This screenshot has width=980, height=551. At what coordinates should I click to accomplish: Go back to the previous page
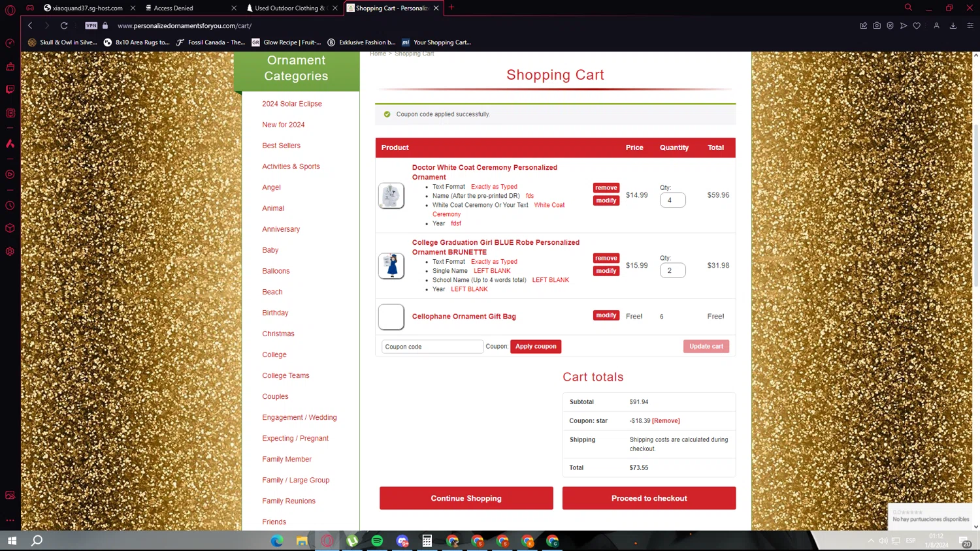pyautogui.click(x=30, y=25)
